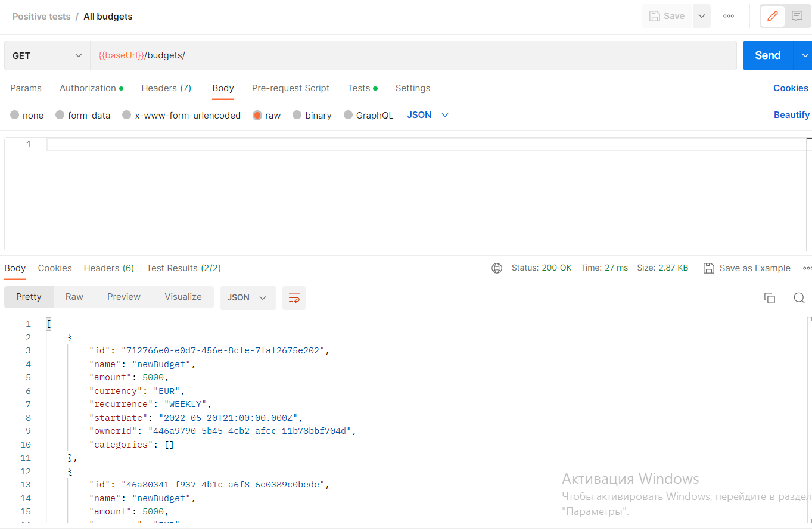The image size is (812, 531).
Task: Click the request URL input field
Action: tap(357, 55)
